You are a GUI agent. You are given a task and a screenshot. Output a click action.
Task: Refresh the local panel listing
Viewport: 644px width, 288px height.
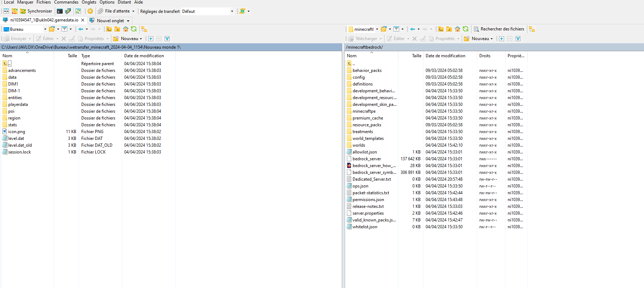click(134, 29)
